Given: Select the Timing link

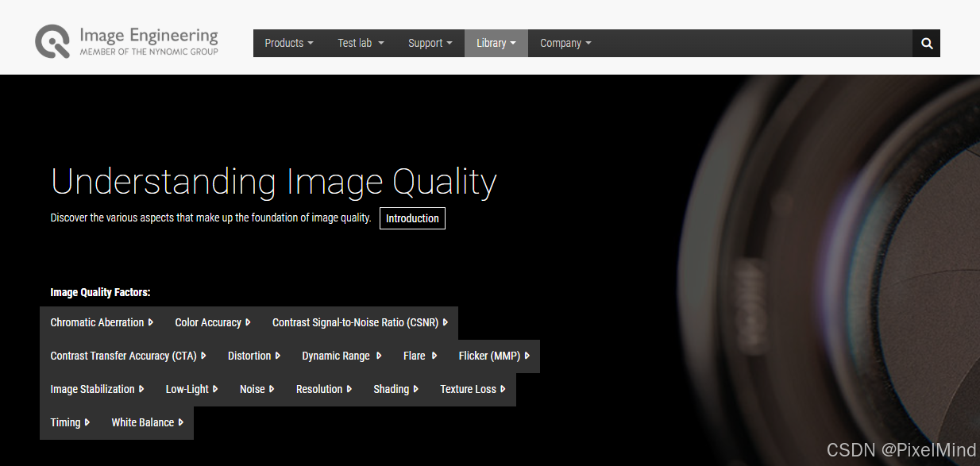Looking at the screenshot, I should coord(70,422).
